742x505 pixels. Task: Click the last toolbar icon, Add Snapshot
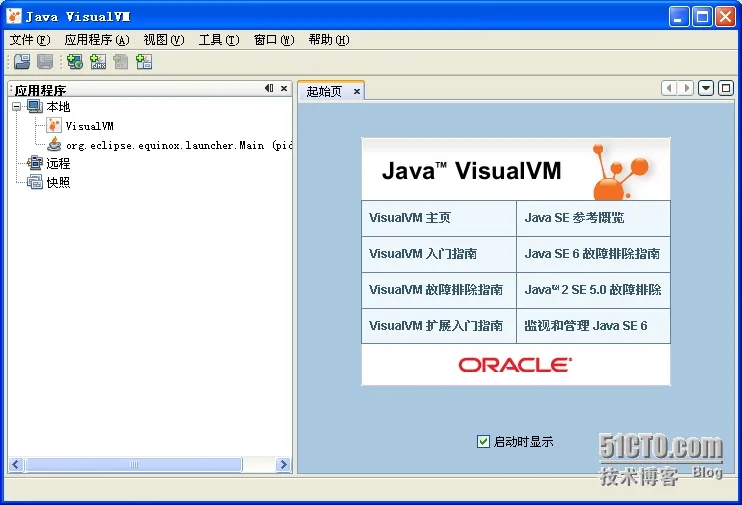[144, 62]
